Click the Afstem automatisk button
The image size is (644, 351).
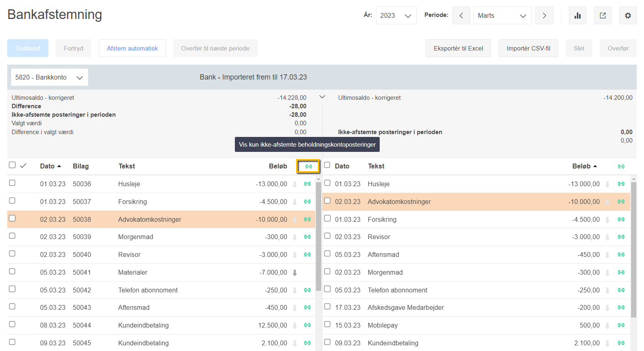click(x=132, y=48)
